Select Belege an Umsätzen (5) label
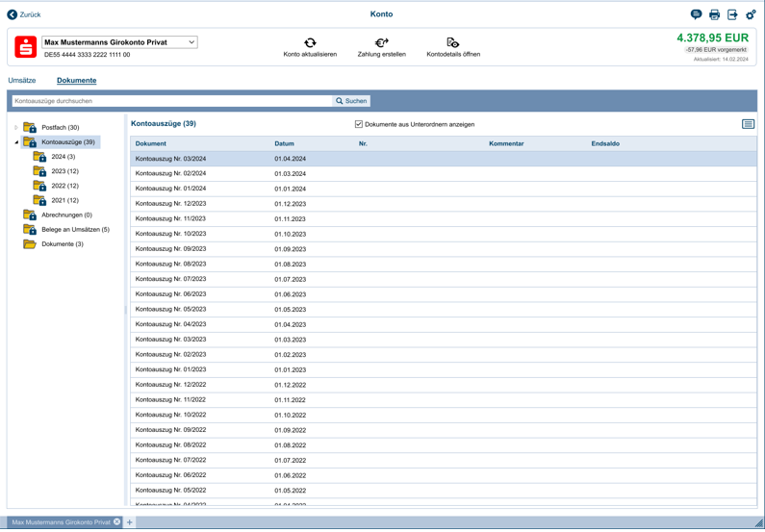The image size is (765, 532). [76, 230]
